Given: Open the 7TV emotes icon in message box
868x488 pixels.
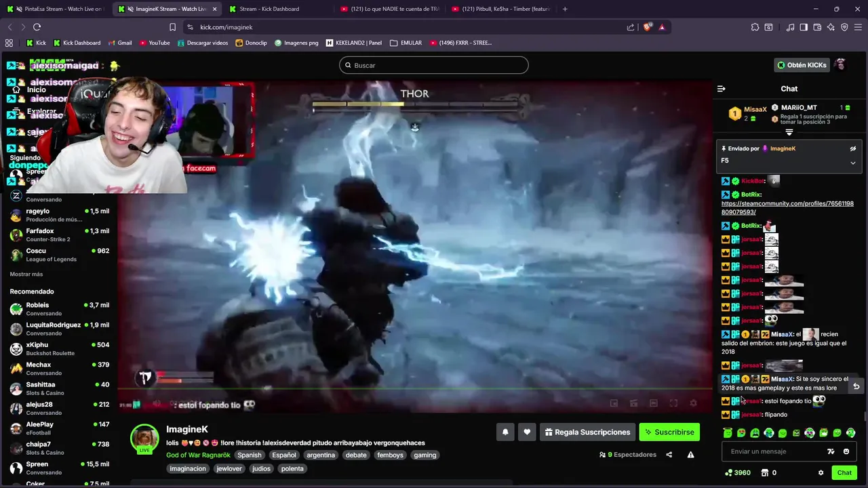Looking at the screenshot, I should tap(831, 451).
